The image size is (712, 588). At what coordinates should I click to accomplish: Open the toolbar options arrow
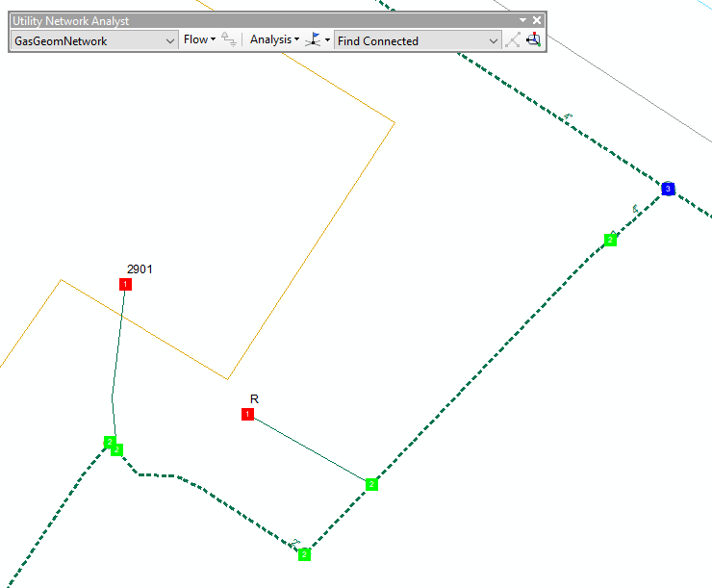pyautogui.click(x=522, y=20)
